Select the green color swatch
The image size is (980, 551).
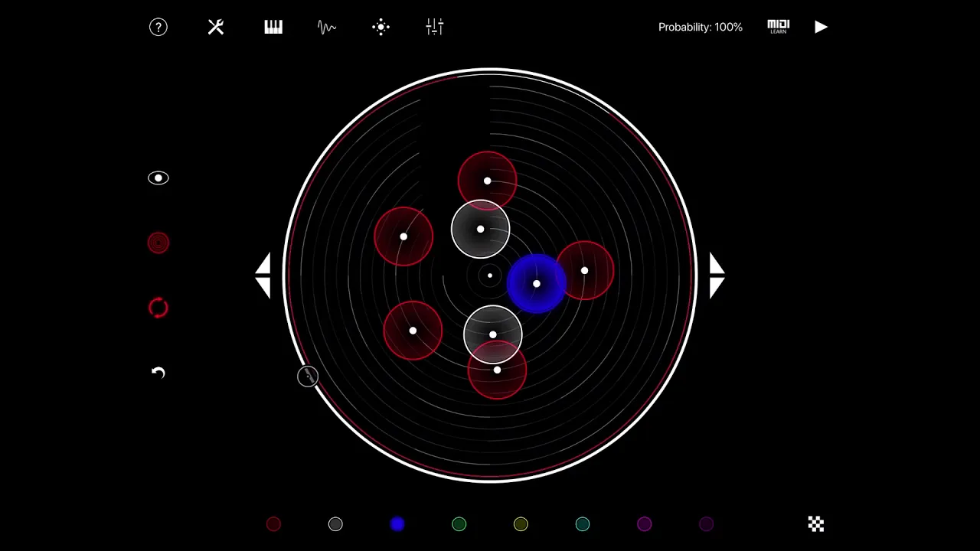[x=459, y=524]
